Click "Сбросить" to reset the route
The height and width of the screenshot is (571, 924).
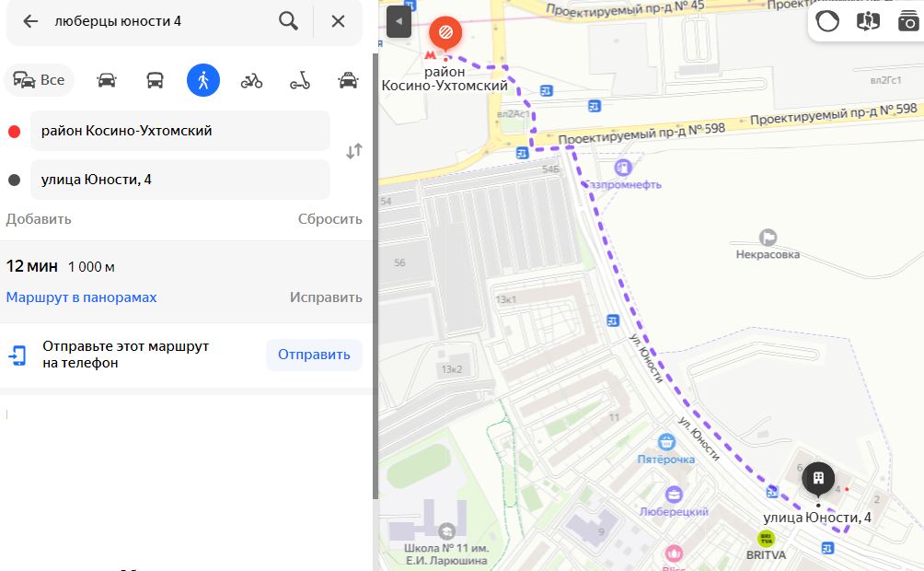(330, 219)
